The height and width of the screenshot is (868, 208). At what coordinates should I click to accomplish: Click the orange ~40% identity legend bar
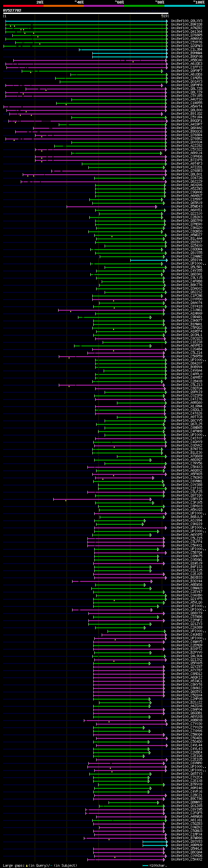[63, 6]
